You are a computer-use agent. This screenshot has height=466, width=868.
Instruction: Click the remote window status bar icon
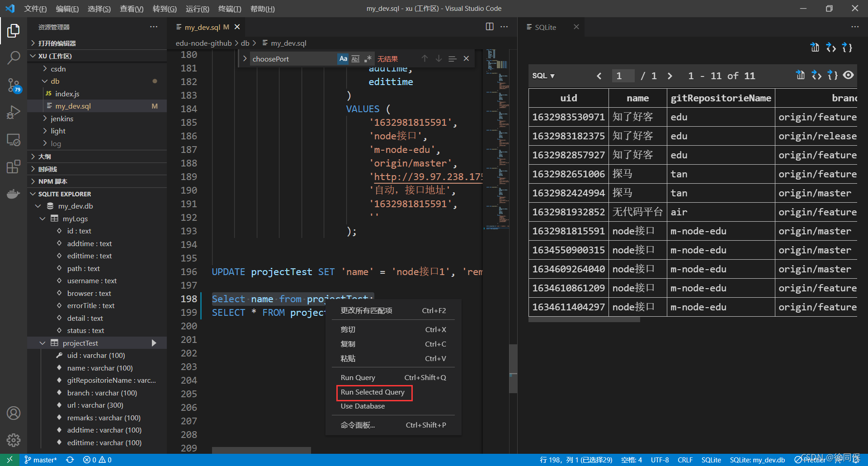9,460
